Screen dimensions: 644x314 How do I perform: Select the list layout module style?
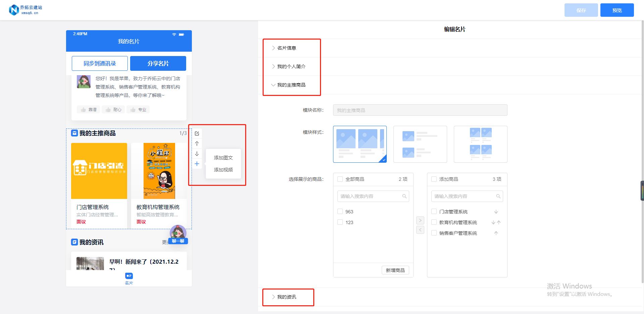point(420,144)
